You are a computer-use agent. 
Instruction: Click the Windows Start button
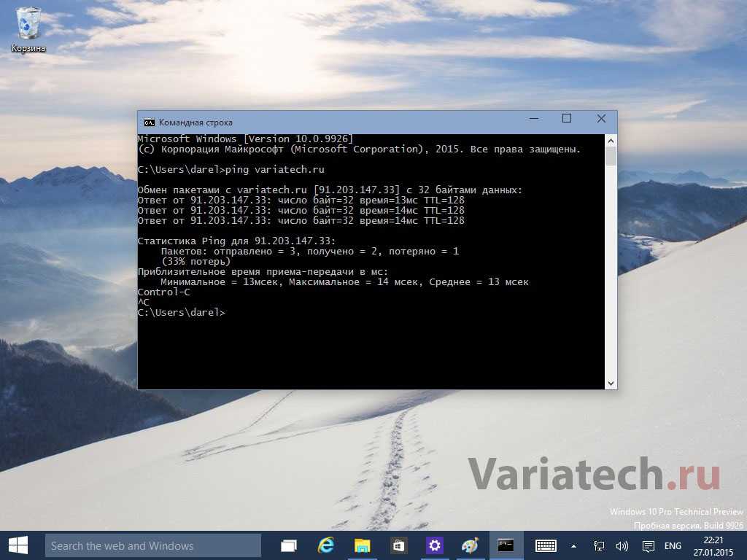pyautogui.click(x=18, y=545)
